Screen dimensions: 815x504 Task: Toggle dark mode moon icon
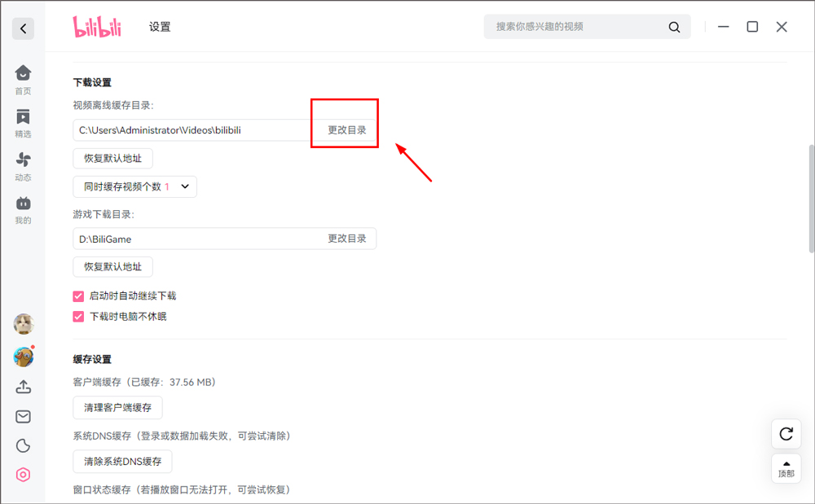(x=23, y=445)
